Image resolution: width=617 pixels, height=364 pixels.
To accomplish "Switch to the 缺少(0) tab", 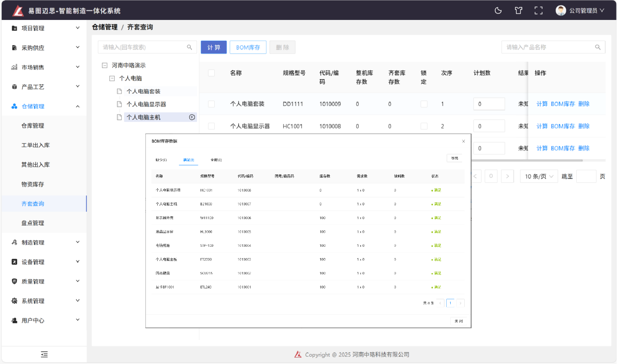I will click(x=161, y=160).
